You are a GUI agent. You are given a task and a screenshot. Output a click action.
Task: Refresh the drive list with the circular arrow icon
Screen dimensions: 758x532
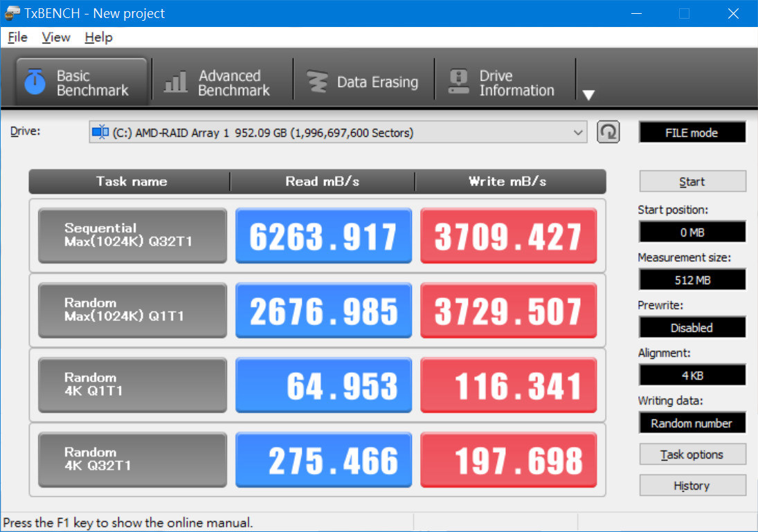[x=608, y=131]
